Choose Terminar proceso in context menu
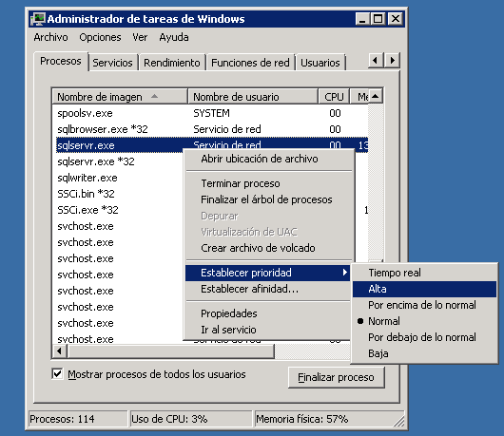 [x=269, y=183]
